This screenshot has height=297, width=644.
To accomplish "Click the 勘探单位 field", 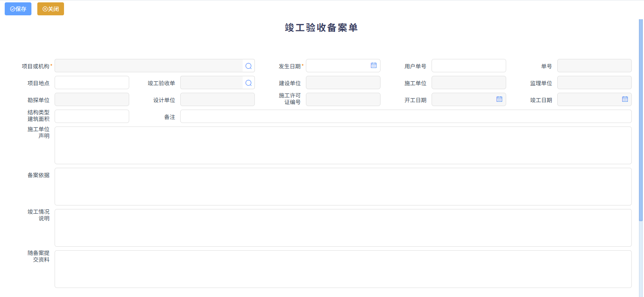I will [x=92, y=99].
